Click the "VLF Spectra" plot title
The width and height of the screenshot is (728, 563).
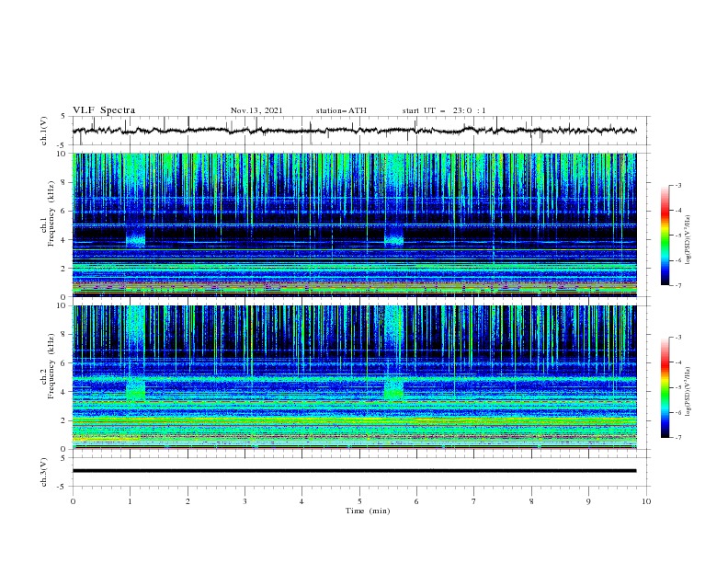(104, 110)
